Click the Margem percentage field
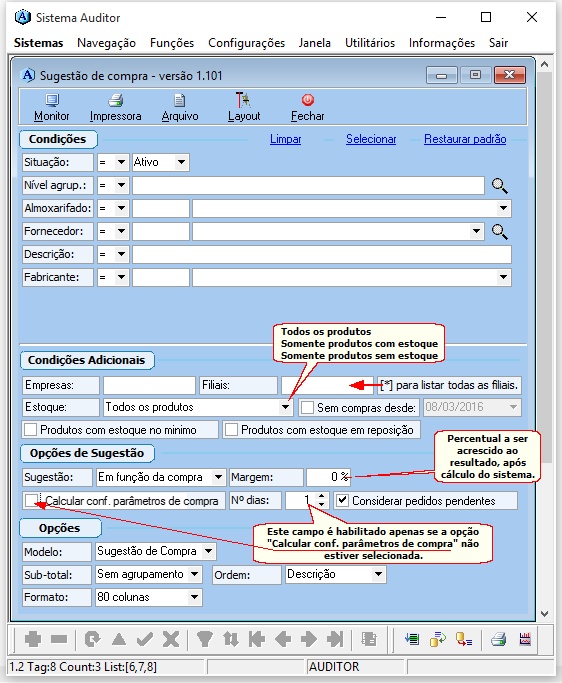The width and height of the screenshot is (562, 683). click(x=328, y=477)
